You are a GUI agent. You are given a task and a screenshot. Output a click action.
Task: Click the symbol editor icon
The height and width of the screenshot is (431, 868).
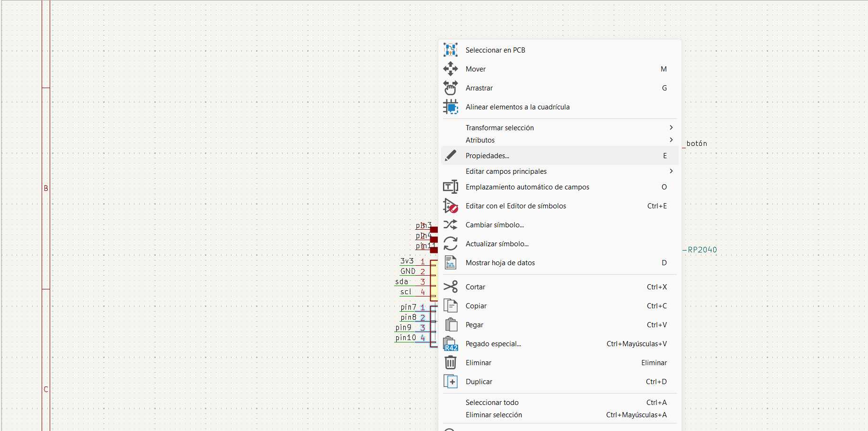pyautogui.click(x=451, y=206)
